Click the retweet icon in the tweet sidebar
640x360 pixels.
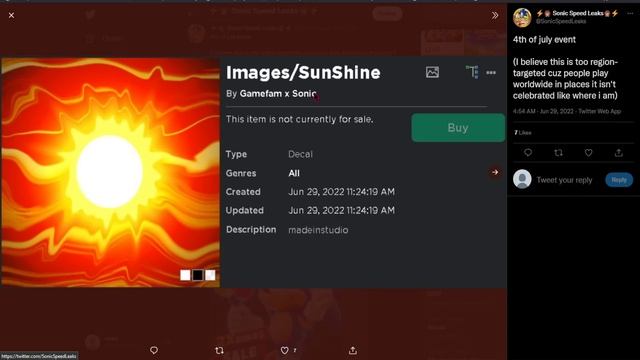click(558, 153)
